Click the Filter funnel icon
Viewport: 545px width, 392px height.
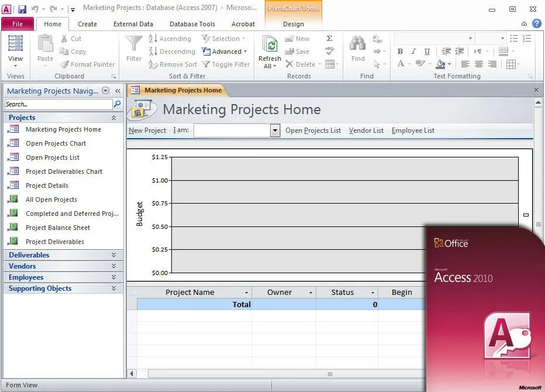[134, 43]
